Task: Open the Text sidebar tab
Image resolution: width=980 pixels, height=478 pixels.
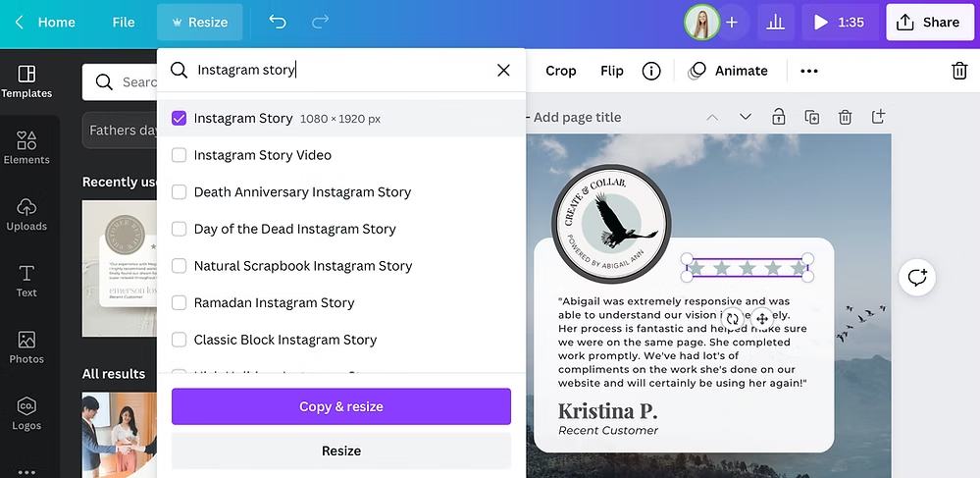Action: (x=26, y=281)
